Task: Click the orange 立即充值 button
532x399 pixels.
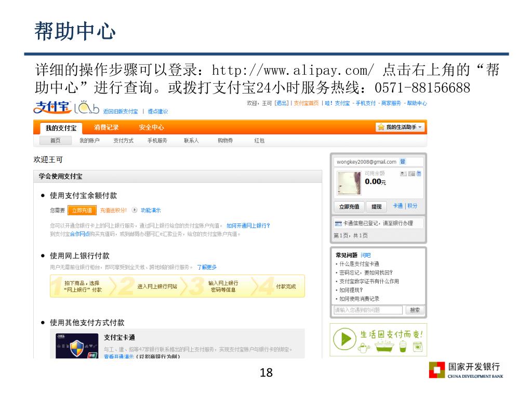Action: (82, 210)
